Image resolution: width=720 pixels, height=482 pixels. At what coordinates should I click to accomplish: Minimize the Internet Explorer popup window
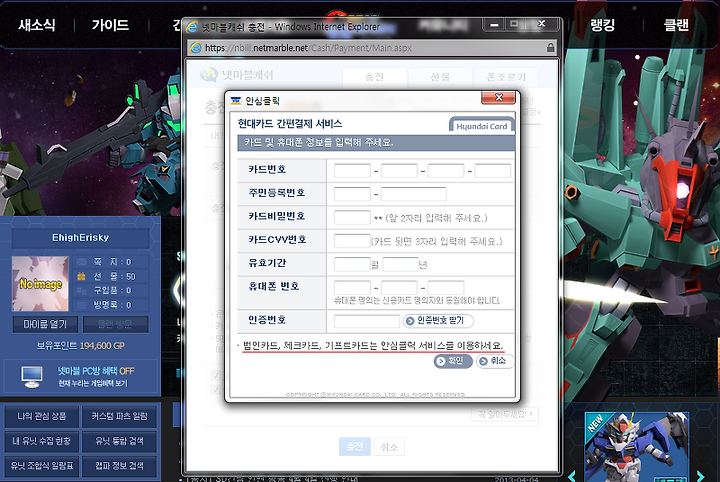(x=494, y=24)
